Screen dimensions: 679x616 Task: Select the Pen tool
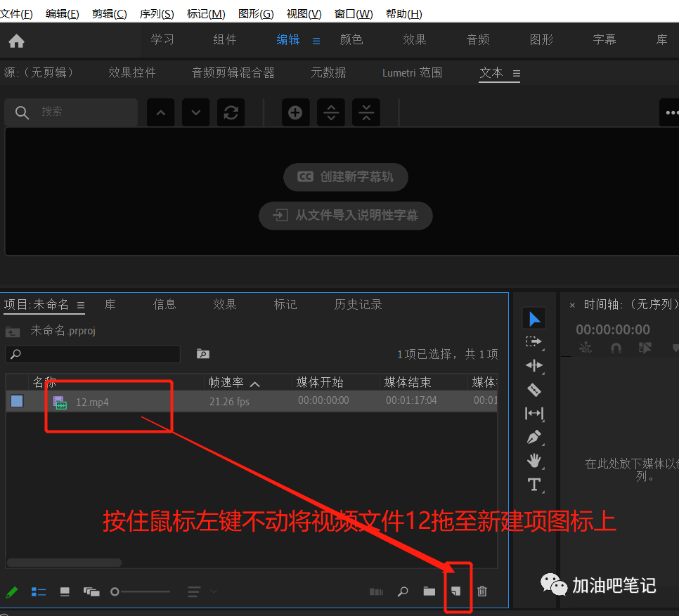[x=534, y=438]
